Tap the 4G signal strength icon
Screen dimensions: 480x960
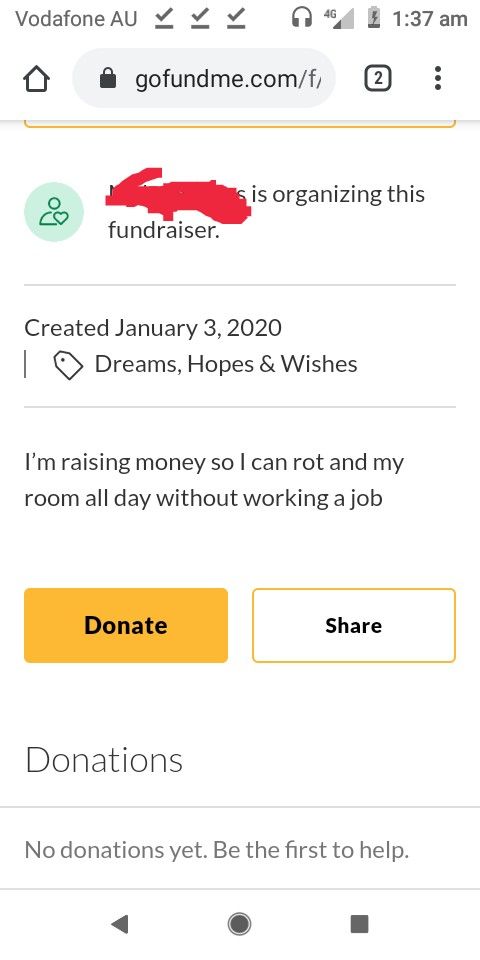coord(339,19)
